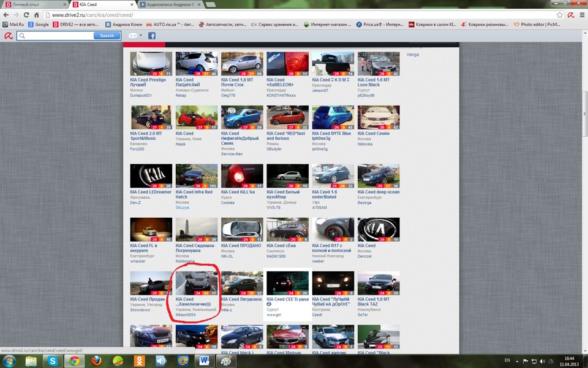Show hidden icons in the system tray
The image size is (588, 368).
point(517,361)
